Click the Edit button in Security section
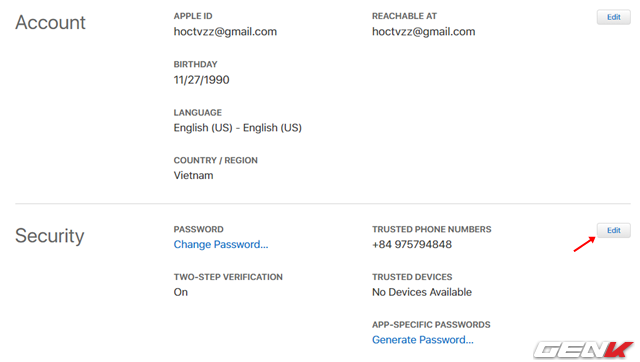Image resolution: width=640 pixels, height=362 pixels. (x=613, y=231)
